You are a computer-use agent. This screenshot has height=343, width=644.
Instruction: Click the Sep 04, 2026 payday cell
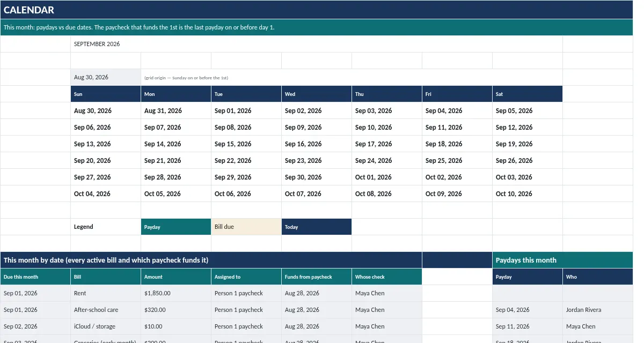[x=528, y=310]
